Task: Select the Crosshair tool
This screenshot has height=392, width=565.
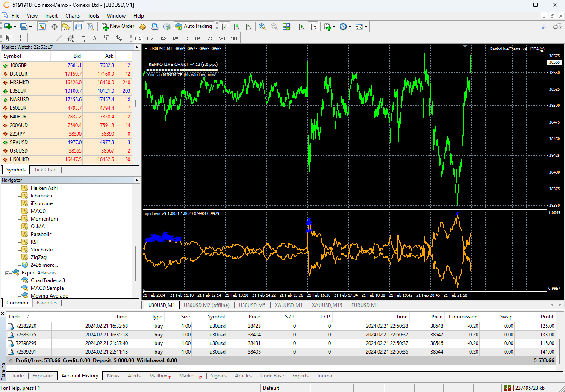Action: (20, 38)
